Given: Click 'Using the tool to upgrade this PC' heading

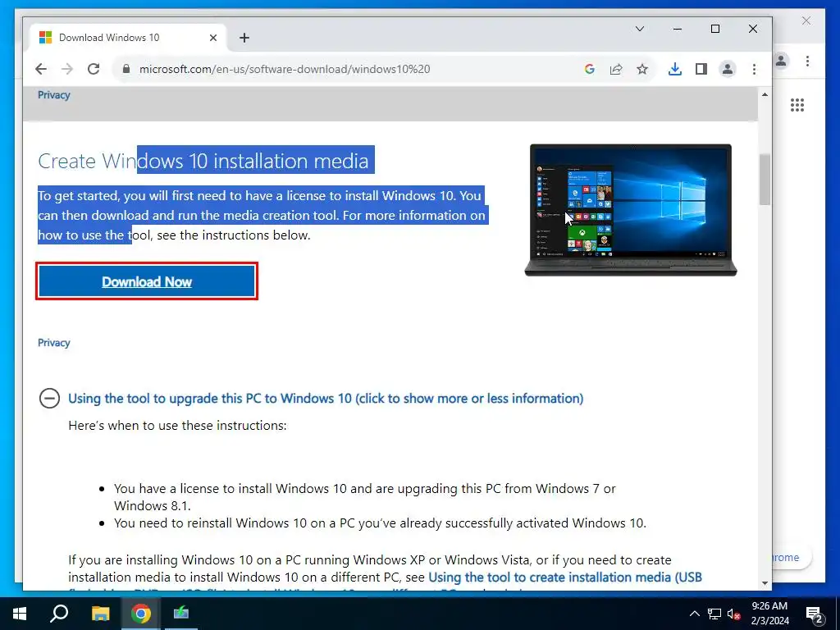Looking at the screenshot, I should point(326,399).
